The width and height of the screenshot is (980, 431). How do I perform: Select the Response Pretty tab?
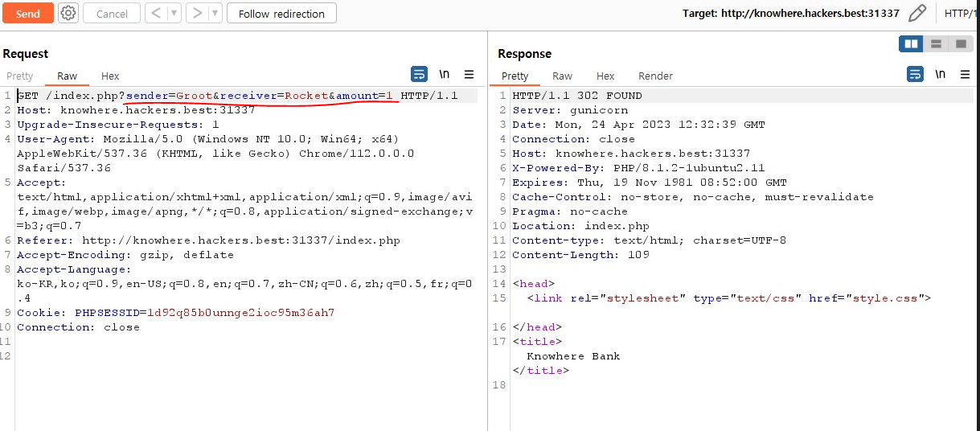pyautogui.click(x=515, y=76)
